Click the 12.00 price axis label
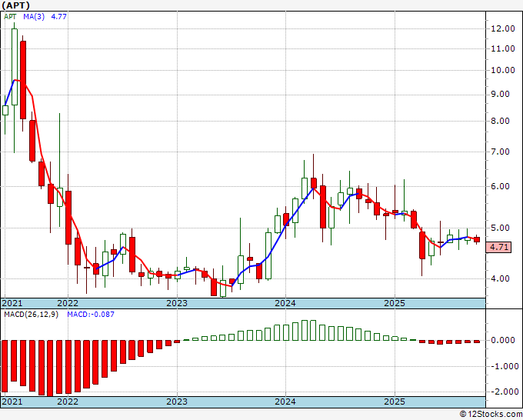Screen dimensions: 523x420 click(x=503, y=28)
